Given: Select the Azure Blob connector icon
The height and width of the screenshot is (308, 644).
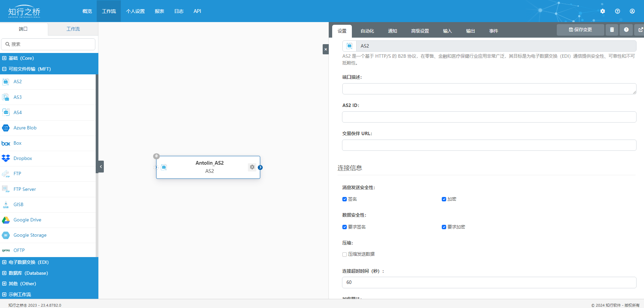Looking at the screenshot, I should pos(6,128).
